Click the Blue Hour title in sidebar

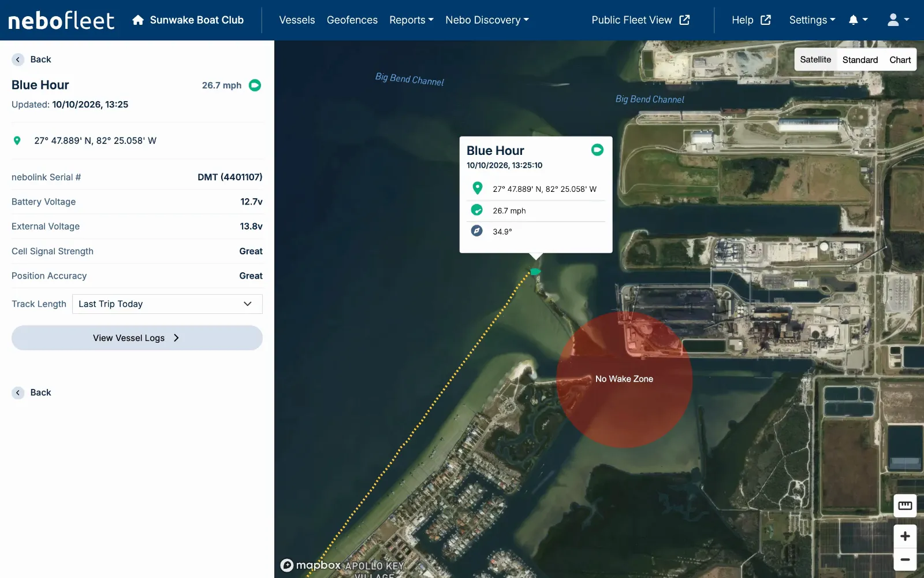tap(40, 85)
